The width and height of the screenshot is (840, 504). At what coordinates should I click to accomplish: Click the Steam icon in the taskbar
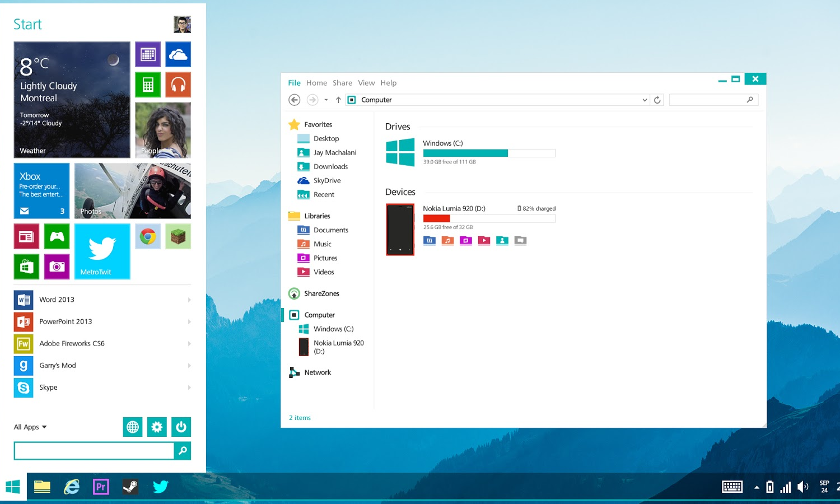(130, 487)
